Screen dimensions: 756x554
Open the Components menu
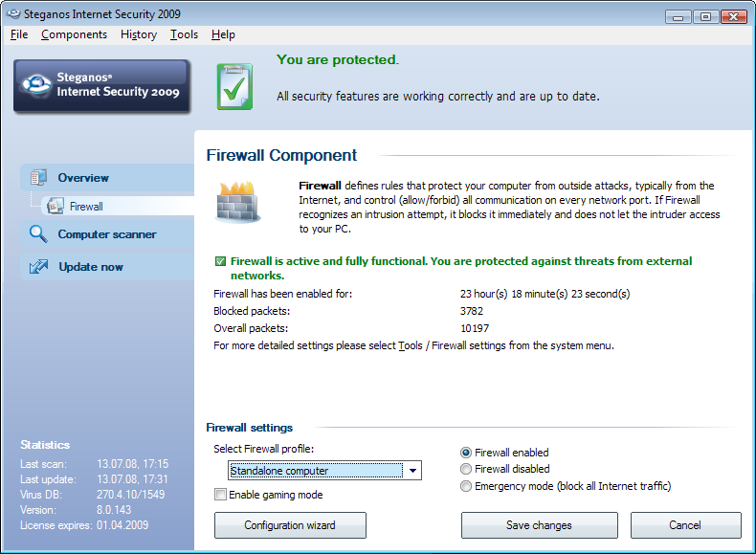(74, 34)
